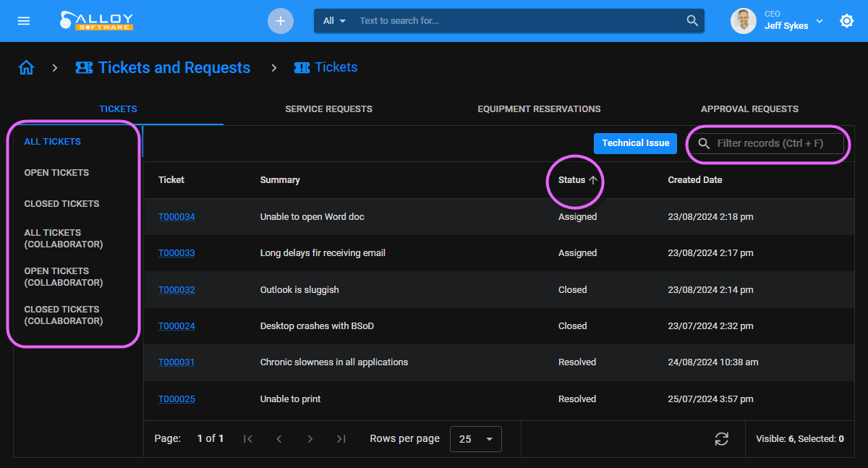Image resolution: width=868 pixels, height=468 pixels.
Task: Click Resolved status of T000031
Action: point(577,362)
